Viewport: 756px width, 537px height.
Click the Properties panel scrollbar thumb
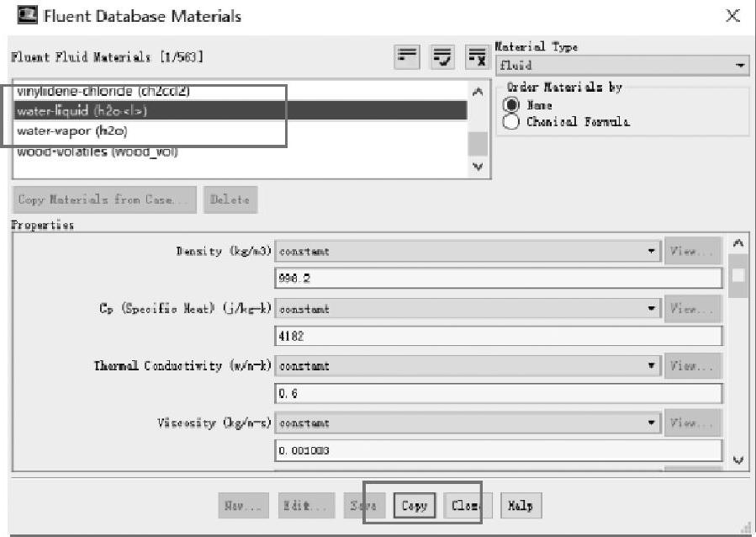pyautogui.click(x=738, y=275)
